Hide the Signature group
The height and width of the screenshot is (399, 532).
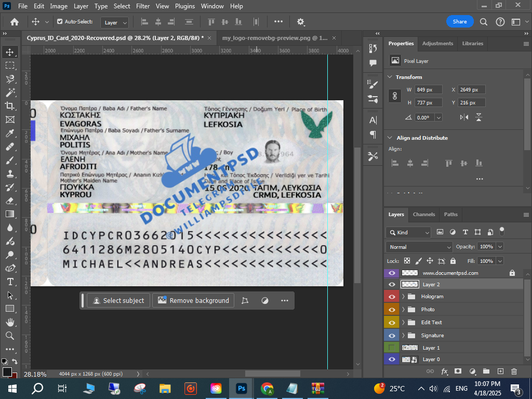392,335
